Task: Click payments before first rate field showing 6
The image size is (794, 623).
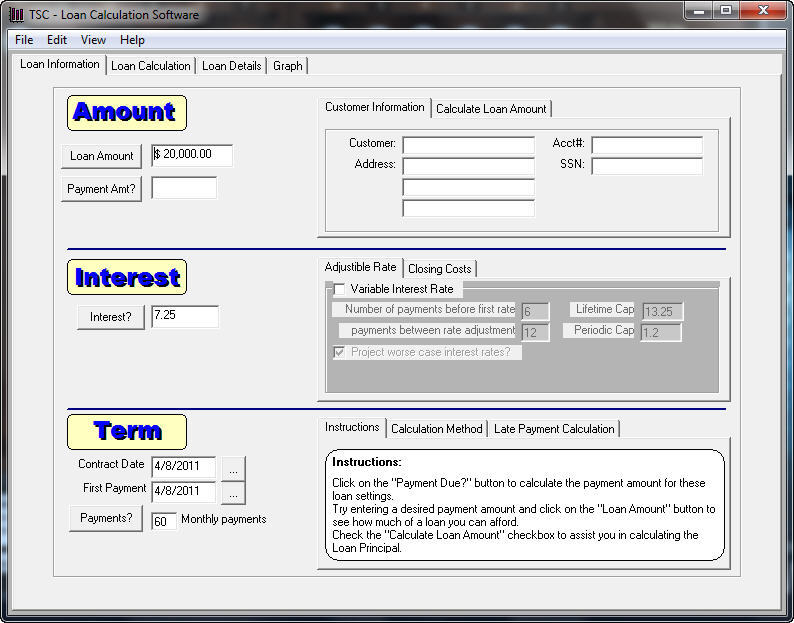Action: pos(535,312)
